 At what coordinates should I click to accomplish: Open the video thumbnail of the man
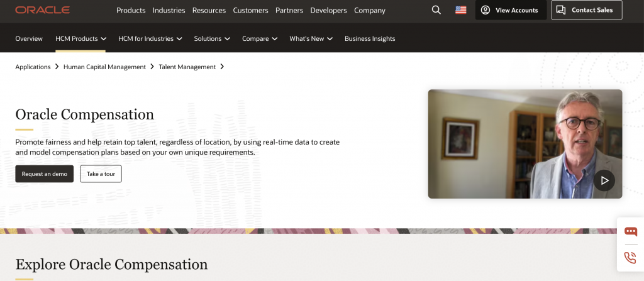point(525,144)
